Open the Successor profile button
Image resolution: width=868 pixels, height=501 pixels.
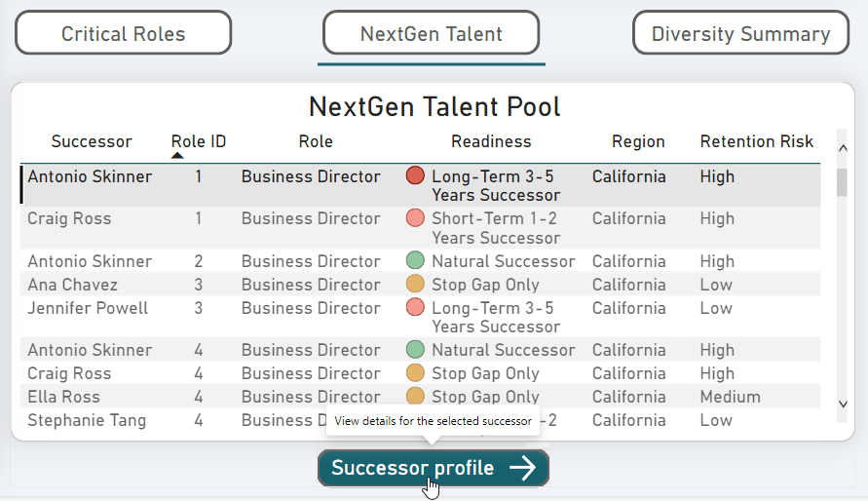coord(433,468)
